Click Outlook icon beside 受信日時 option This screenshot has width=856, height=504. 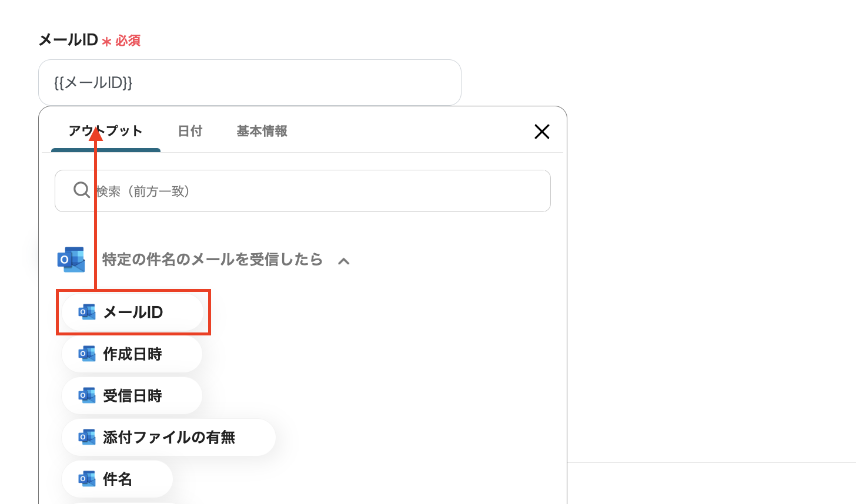coord(87,395)
